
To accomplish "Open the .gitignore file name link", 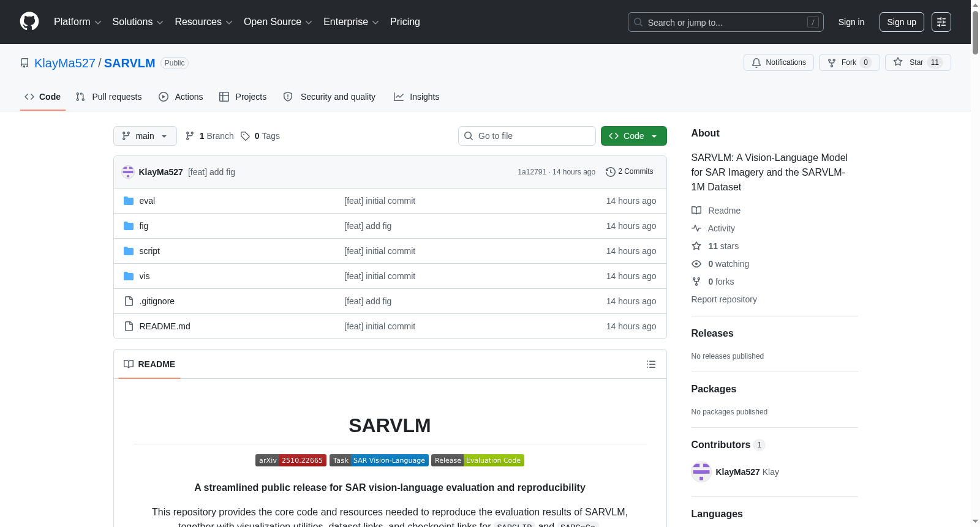I will [x=157, y=301].
